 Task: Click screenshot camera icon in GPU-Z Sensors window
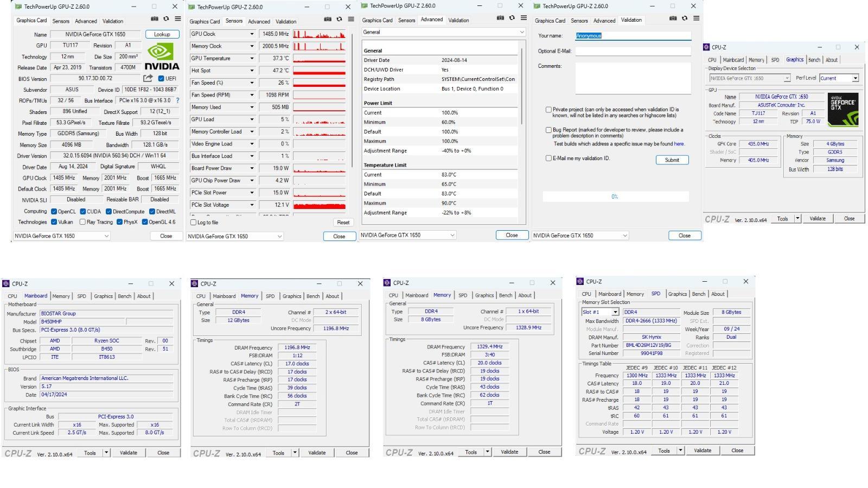(x=328, y=19)
